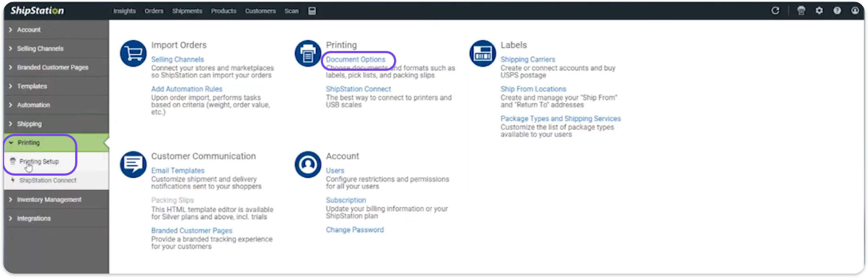868x278 pixels.
Task: Open the Subscription link
Action: coord(346,200)
